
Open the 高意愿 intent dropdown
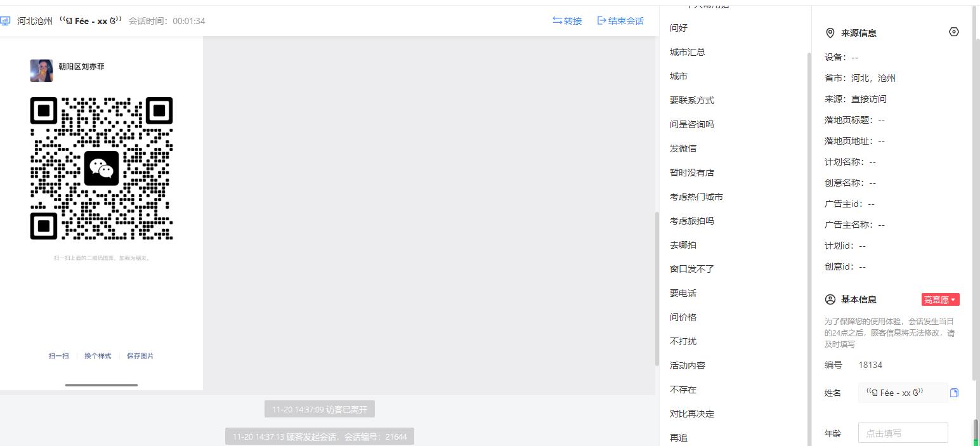pos(941,299)
